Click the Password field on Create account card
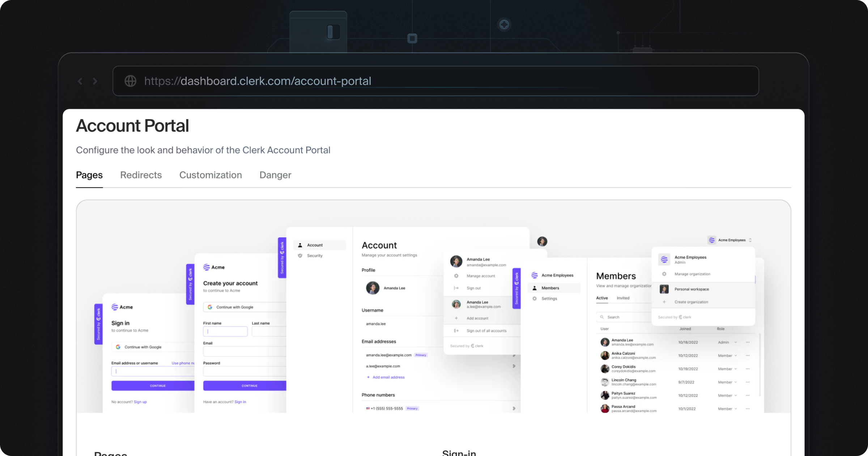Screen dimensions: 868x456 pyautogui.click(x=245, y=371)
